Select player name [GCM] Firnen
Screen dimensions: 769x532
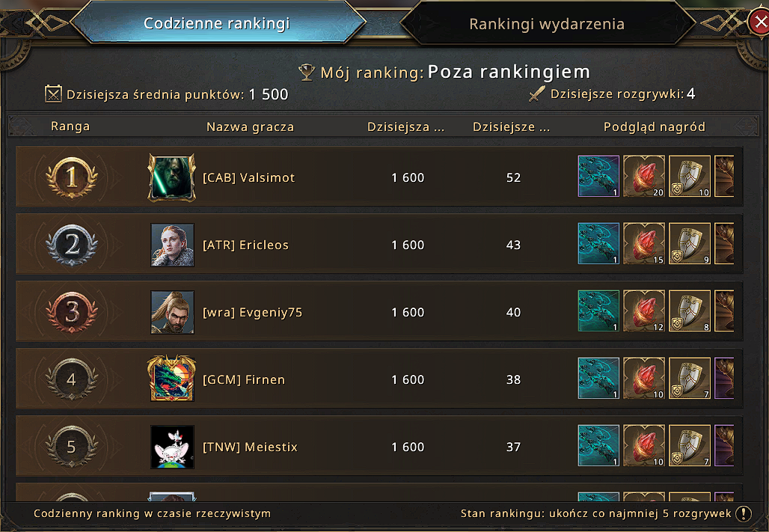coord(244,380)
